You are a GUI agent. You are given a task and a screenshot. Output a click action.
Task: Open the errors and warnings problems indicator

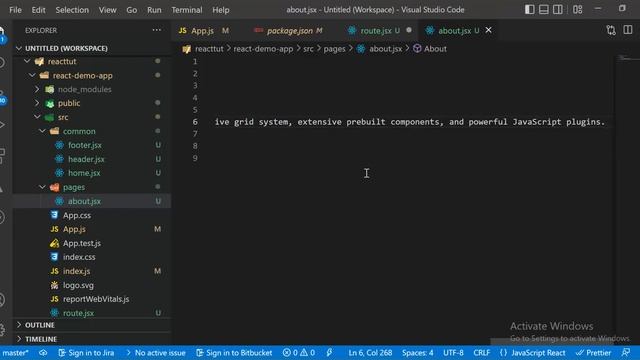point(299,353)
